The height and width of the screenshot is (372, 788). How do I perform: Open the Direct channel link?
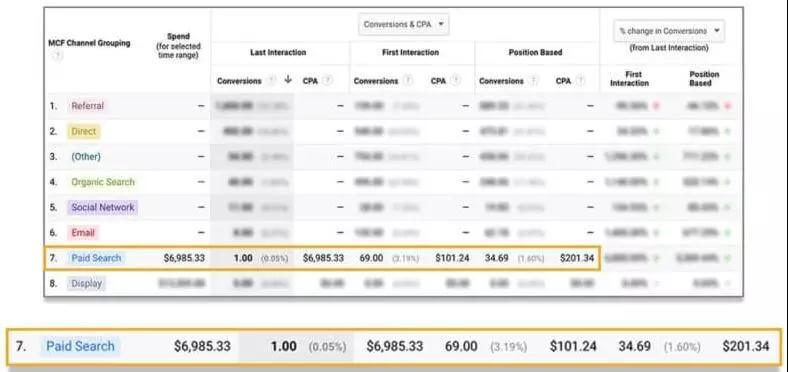(84, 132)
